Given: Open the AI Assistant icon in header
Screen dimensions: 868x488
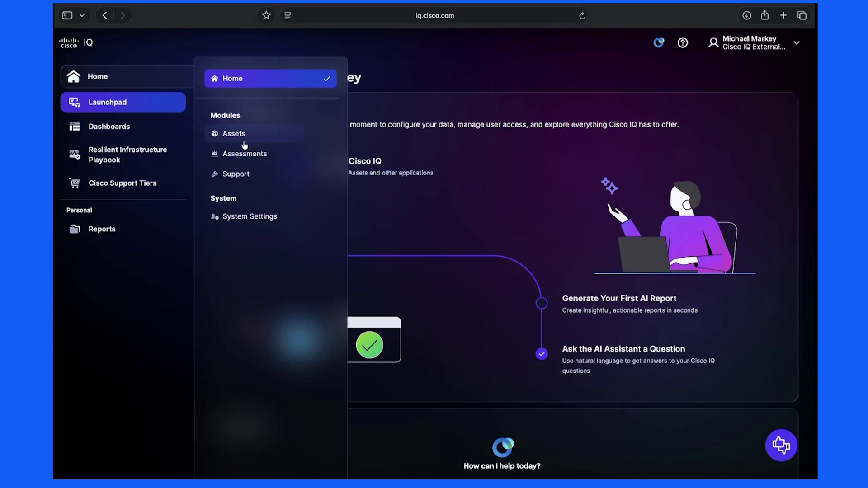Looking at the screenshot, I should pyautogui.click(x=659, y=42).
